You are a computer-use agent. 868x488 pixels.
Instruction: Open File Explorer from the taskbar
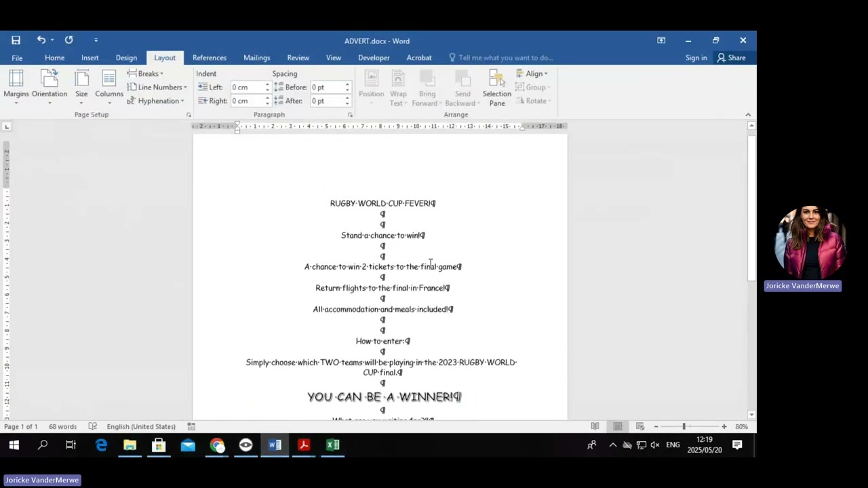(130, 445)
